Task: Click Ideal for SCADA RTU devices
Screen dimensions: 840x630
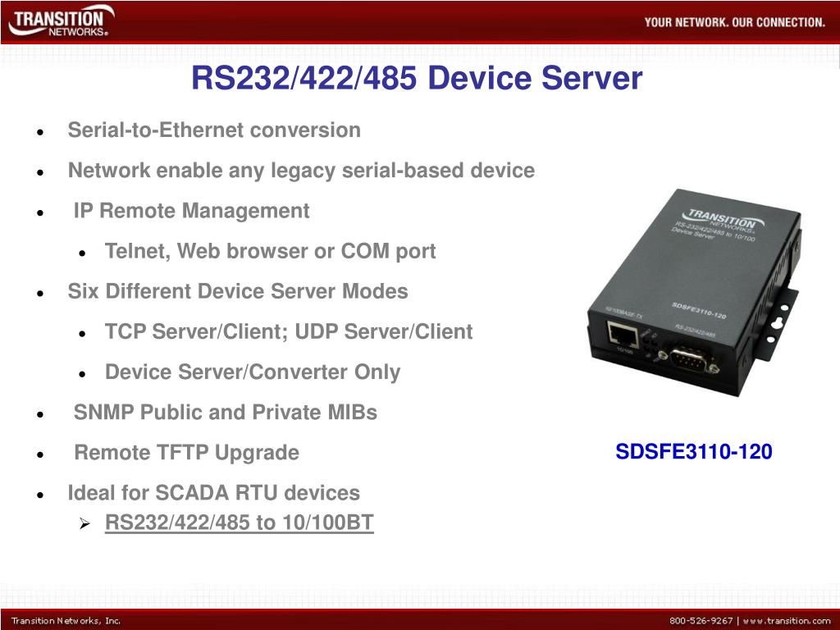Action: coord(213,493)
